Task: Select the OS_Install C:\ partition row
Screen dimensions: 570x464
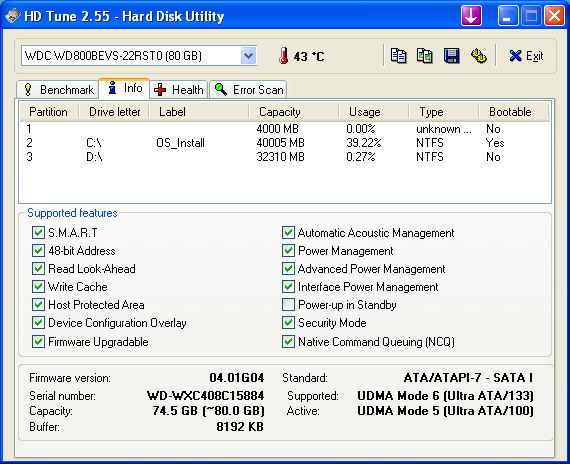Action: tap(285, 143)
